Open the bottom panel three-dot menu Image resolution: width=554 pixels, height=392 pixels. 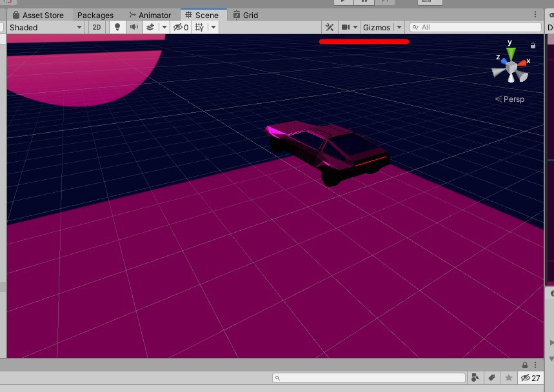pyautogui.click(x=535, y=365)
